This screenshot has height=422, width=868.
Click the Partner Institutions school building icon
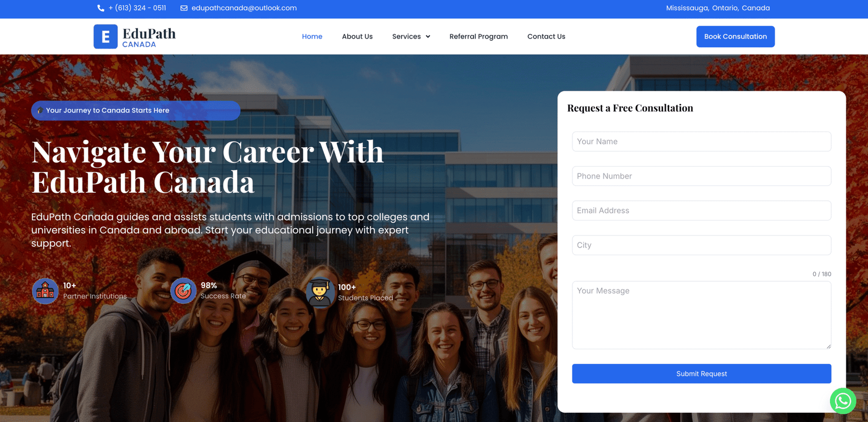45,291
